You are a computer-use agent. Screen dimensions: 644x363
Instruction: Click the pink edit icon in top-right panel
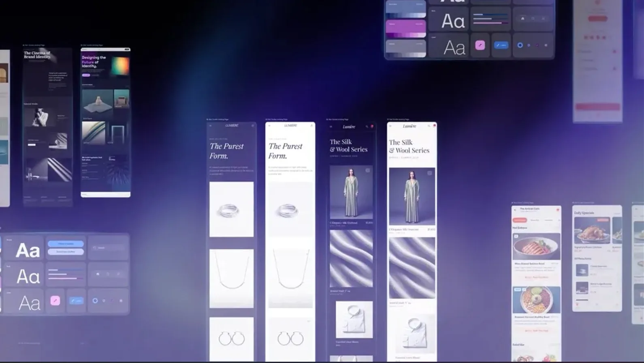pos(480,45)
